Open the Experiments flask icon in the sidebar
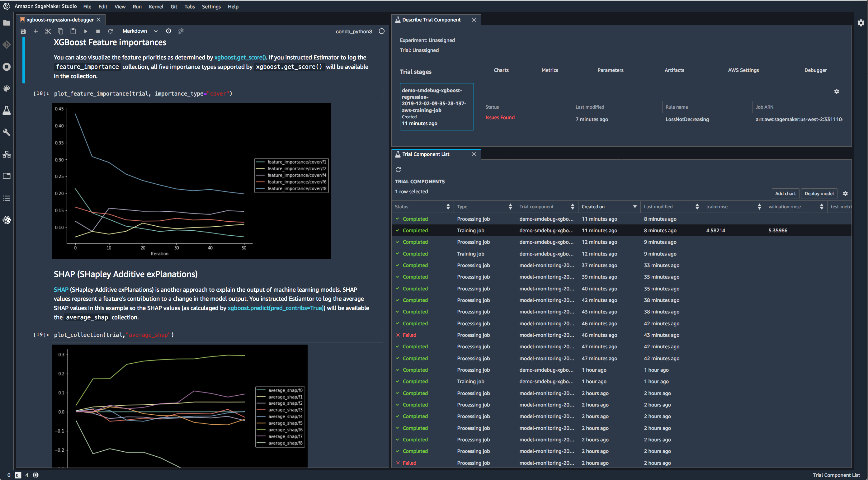Viewport: 868px width, 480px height. coord(7,110)
